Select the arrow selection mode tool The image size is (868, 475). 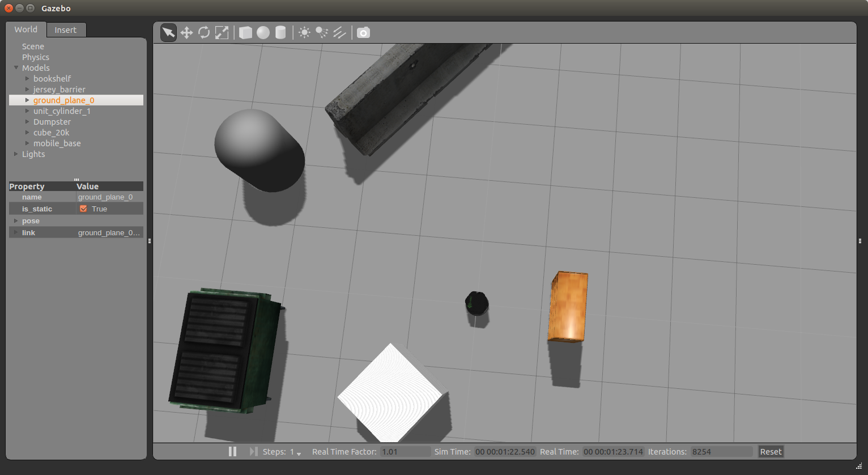[x=168, y=33]
